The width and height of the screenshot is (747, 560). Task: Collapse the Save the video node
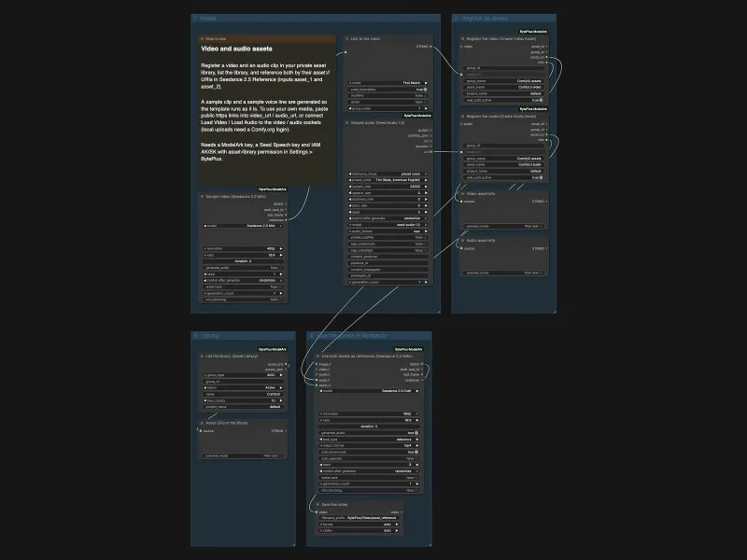(317, 504)
